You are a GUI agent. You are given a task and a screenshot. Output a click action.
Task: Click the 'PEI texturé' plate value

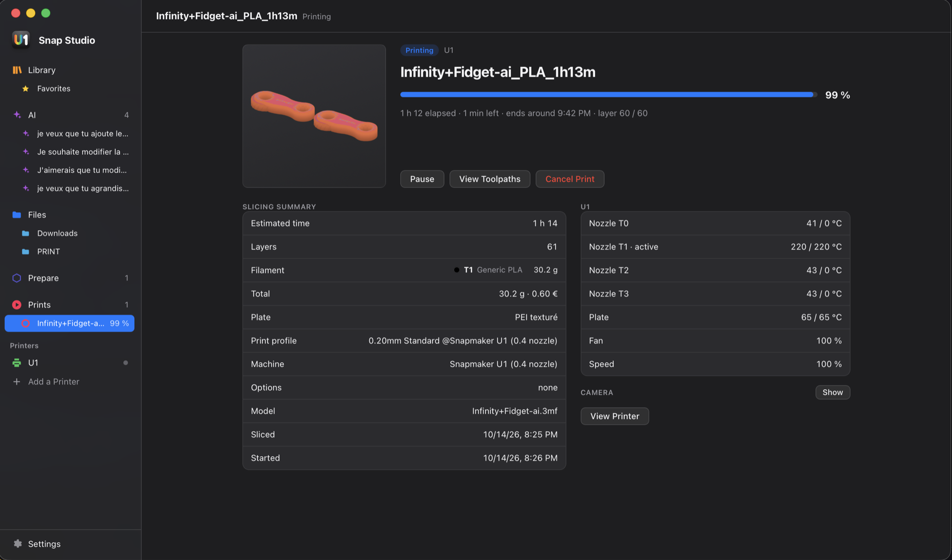pos(536,317)
